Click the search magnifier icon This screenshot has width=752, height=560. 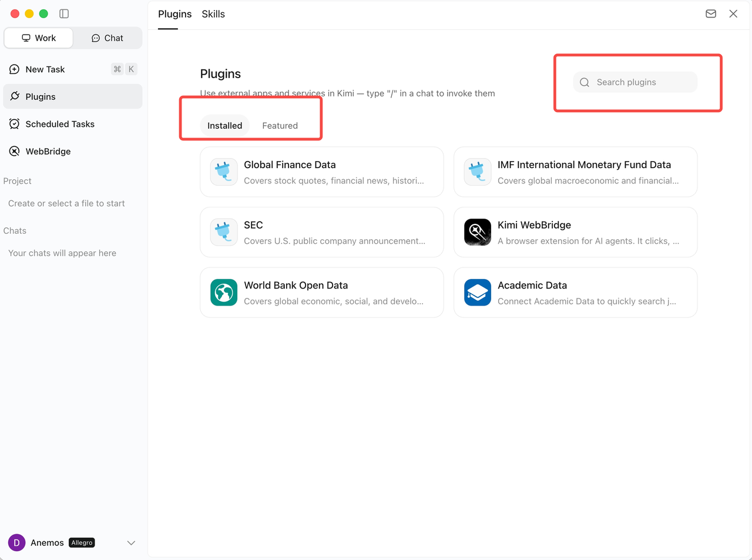click(585, 82)
